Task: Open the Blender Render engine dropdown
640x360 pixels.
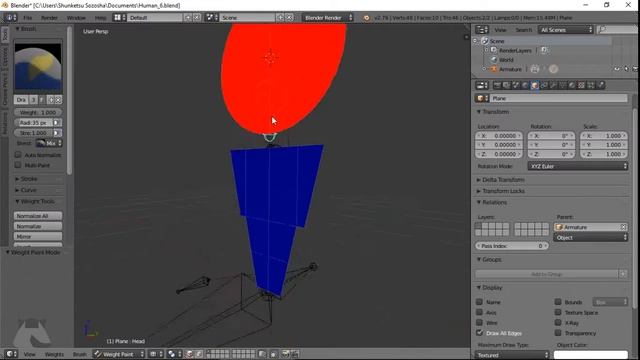Action: [x=328, y=18]
